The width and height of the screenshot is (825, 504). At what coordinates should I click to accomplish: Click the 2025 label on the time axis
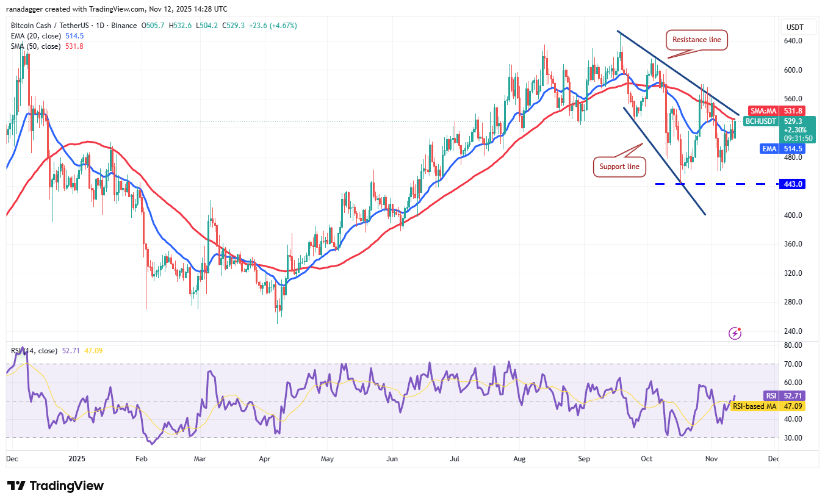pyautogui.click(x=77, y=458)
